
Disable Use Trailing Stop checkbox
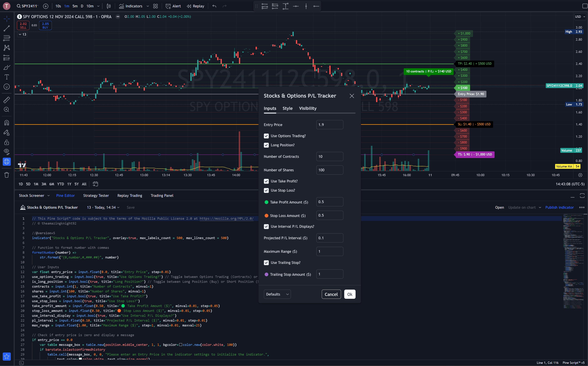point(266,263)
